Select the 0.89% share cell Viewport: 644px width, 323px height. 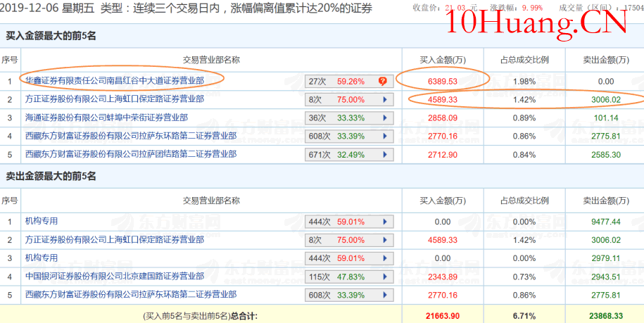point(524,118)
